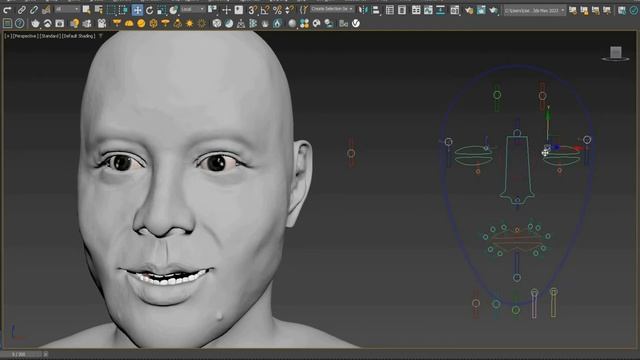This screenshot has height=360, width=640.
Task: Toggle the Ribbon display button
Action: pos(416,10)
